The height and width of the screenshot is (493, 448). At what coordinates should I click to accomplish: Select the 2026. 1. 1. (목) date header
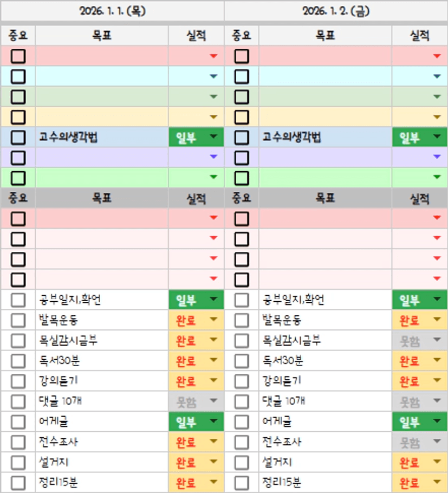click(112, 11)
